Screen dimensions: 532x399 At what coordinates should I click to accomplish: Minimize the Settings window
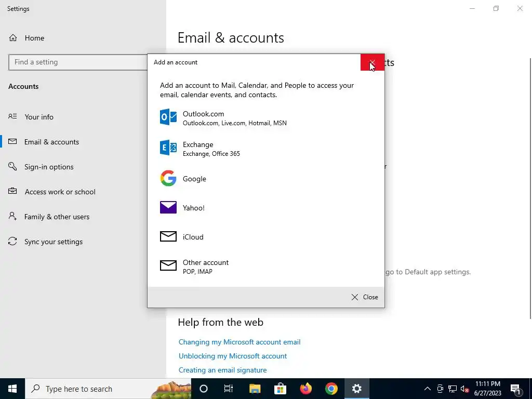point(472,8)
